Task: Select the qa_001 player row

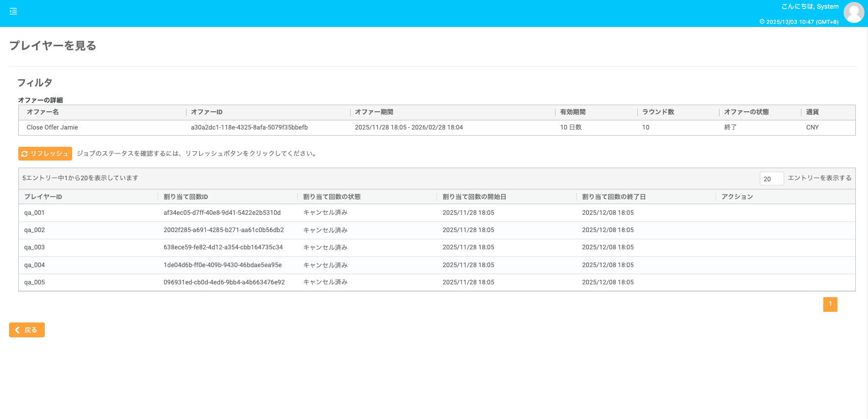Action: pos(35,213)
